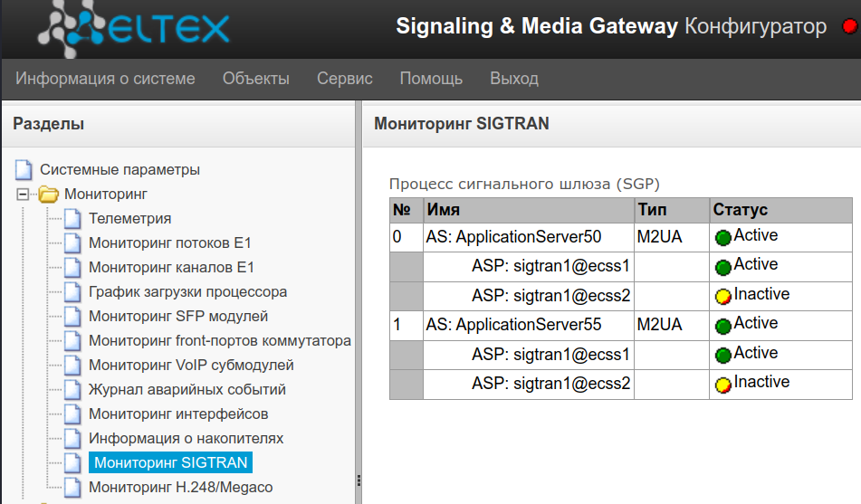Open Информация о системе menu
The height and width of the screenshot is (504, 861).
point(105,79)
